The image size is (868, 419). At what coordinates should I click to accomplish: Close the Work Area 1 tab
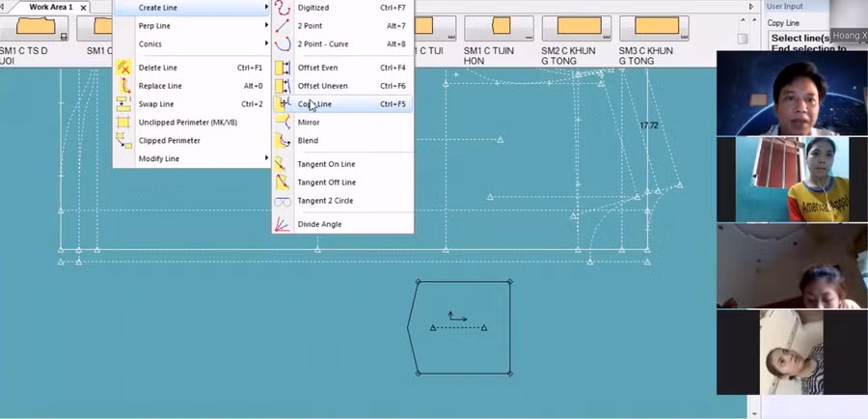[84, 8]
